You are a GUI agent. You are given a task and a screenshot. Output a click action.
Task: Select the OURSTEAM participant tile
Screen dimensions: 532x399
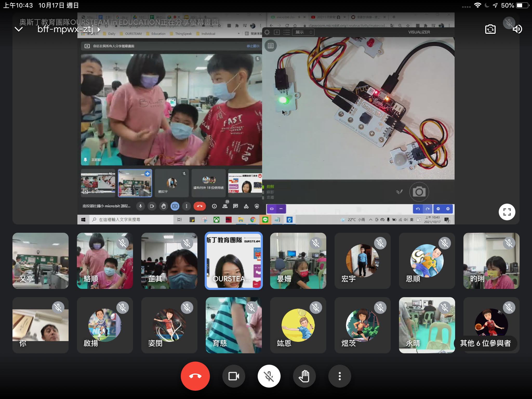click(x=234, y=261)
